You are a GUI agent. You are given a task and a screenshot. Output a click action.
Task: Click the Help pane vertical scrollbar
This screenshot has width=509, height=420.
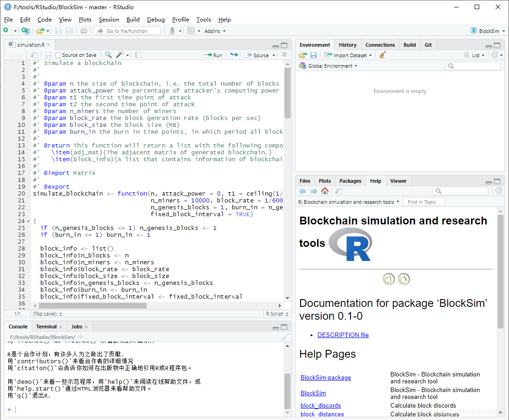point(500,271)
